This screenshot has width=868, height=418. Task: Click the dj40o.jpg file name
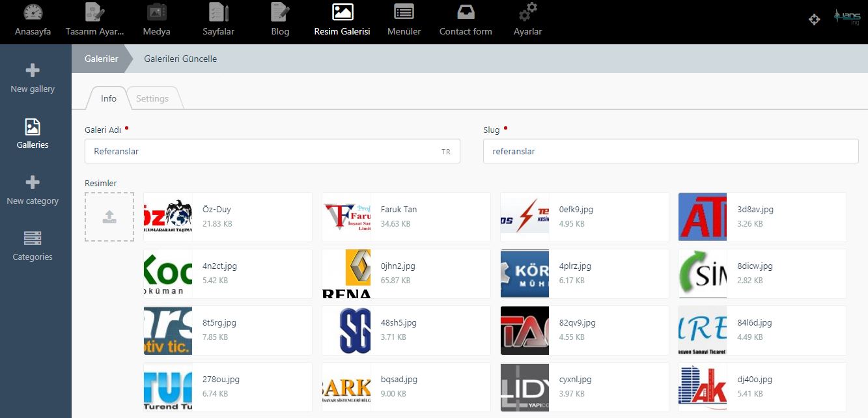(x=755, y=380)
